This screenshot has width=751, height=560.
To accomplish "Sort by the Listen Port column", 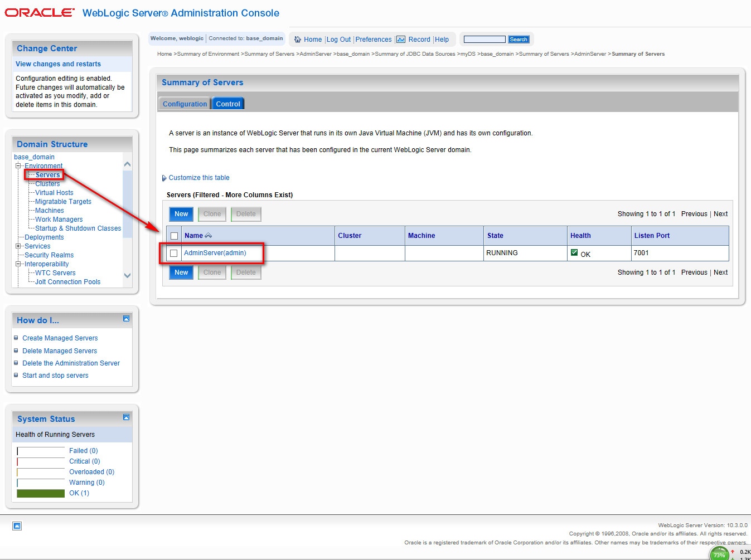I will point(652,236).
